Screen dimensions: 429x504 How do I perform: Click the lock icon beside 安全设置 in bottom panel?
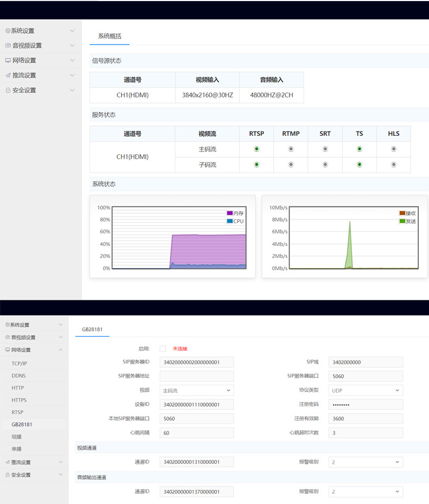8,475
